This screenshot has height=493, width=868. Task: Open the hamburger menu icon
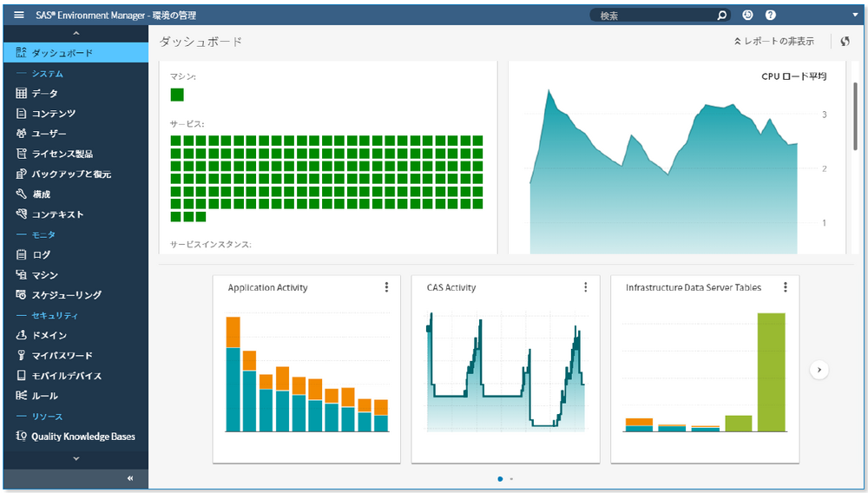point(19,15)
